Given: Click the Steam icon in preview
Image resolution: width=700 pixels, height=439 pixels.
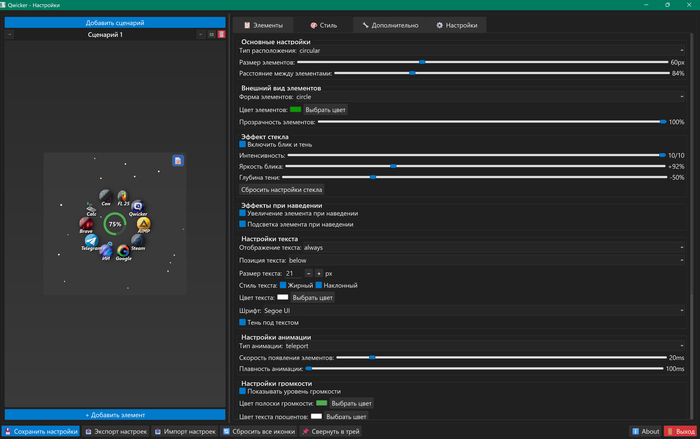Looking at the screenshot, I should coord(138,240).
